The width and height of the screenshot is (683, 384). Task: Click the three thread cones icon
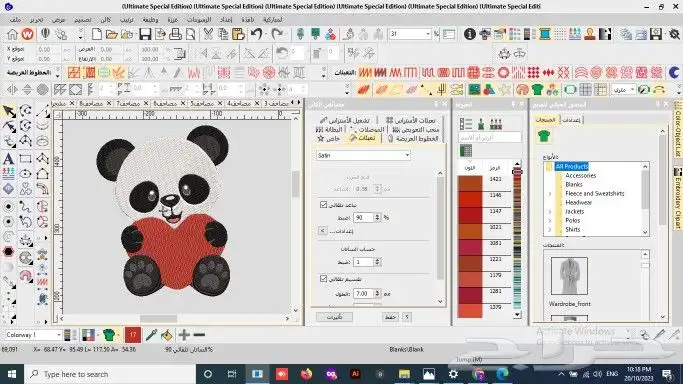click(496, 124)
